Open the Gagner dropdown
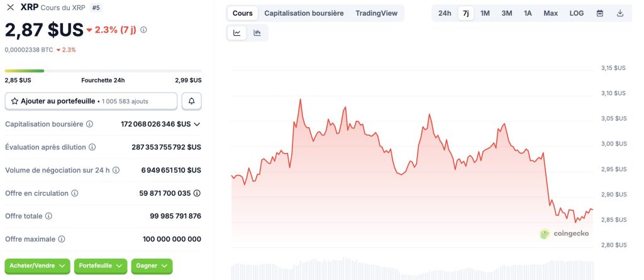The height and width of the screenshot is (280, 644). tap(152, 266)
